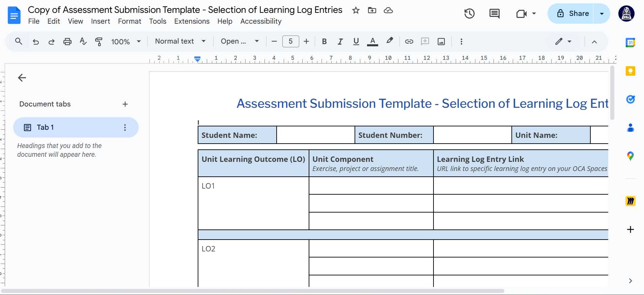Image resolution: width=644 pixels, height=295 pixels.
Task: Open version history clock icon
Action: 469,14
